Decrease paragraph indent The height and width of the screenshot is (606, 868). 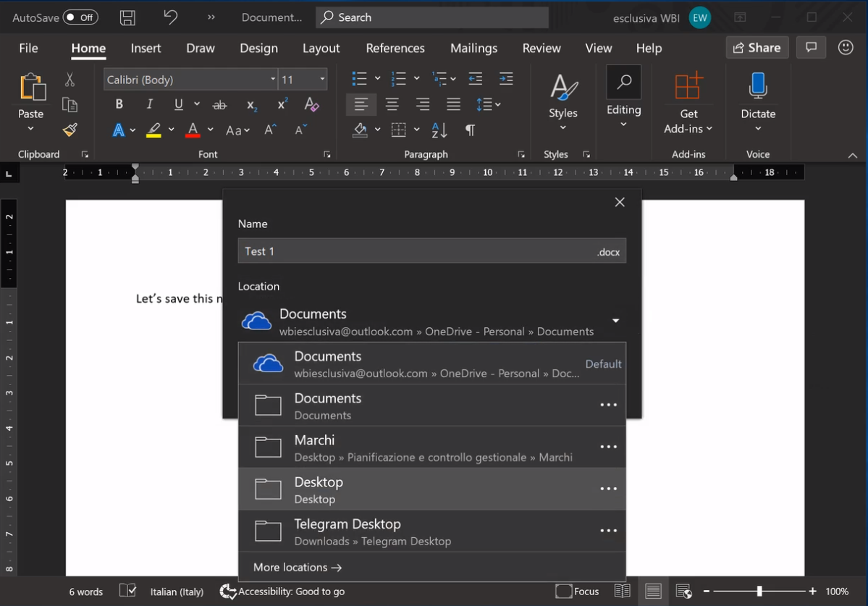(x=476, y=79)
